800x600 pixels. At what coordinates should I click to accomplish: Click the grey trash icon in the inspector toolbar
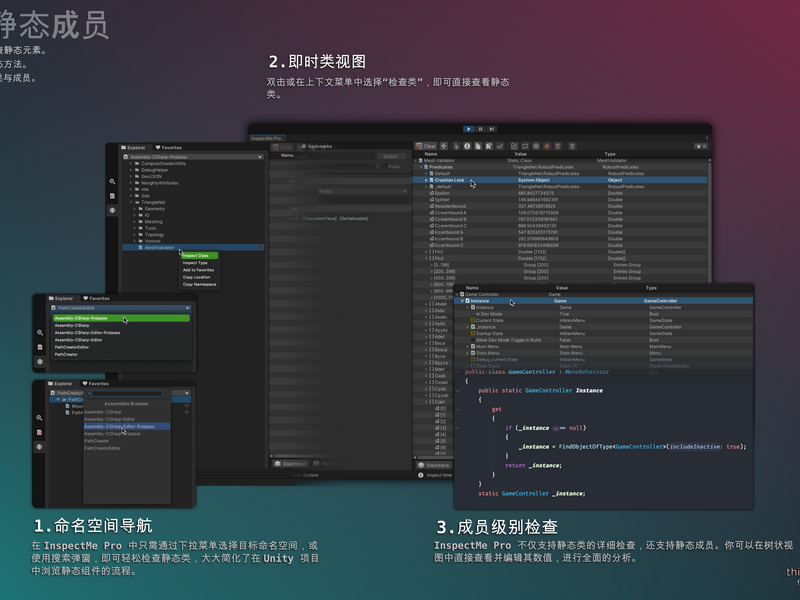pos(572,146)
